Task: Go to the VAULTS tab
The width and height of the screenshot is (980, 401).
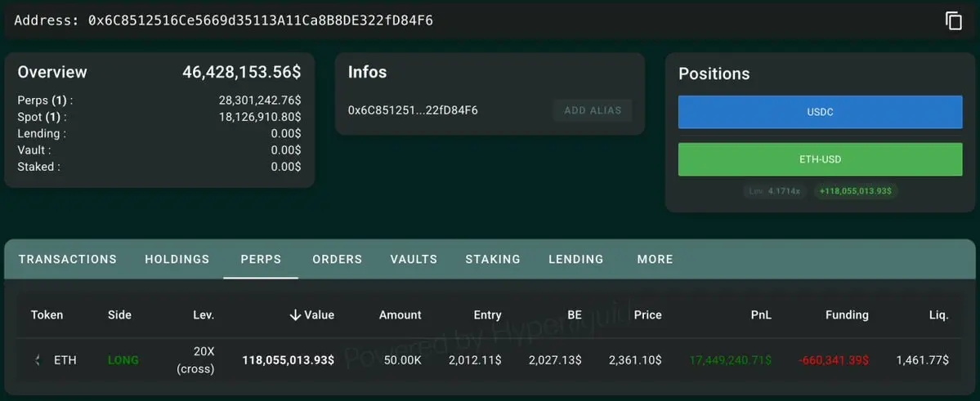Action: (414, 259)
